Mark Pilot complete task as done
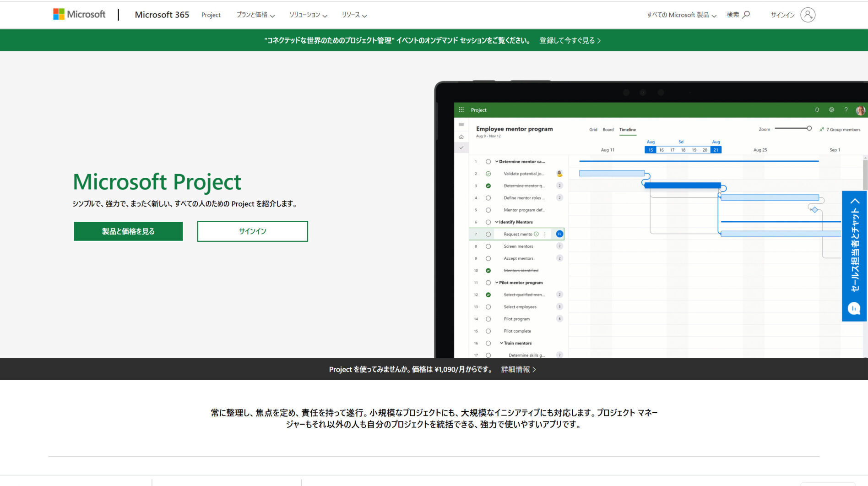This screenshot has width=868, height=486. click(x=488, y=331)
